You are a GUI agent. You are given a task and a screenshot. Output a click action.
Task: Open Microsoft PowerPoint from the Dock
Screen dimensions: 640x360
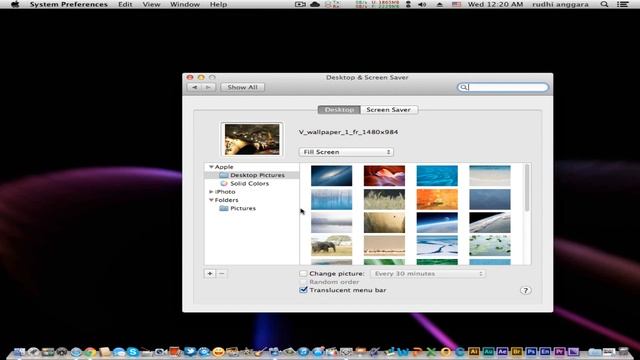[x=418, y=352]
